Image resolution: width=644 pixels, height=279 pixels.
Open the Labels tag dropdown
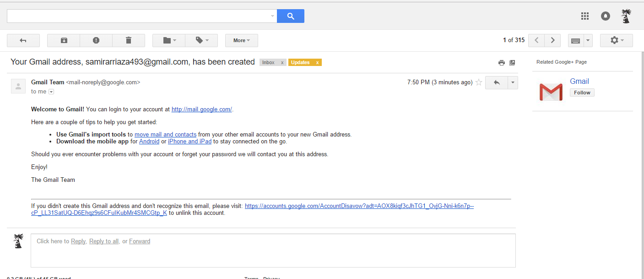(x=201, y=40)
